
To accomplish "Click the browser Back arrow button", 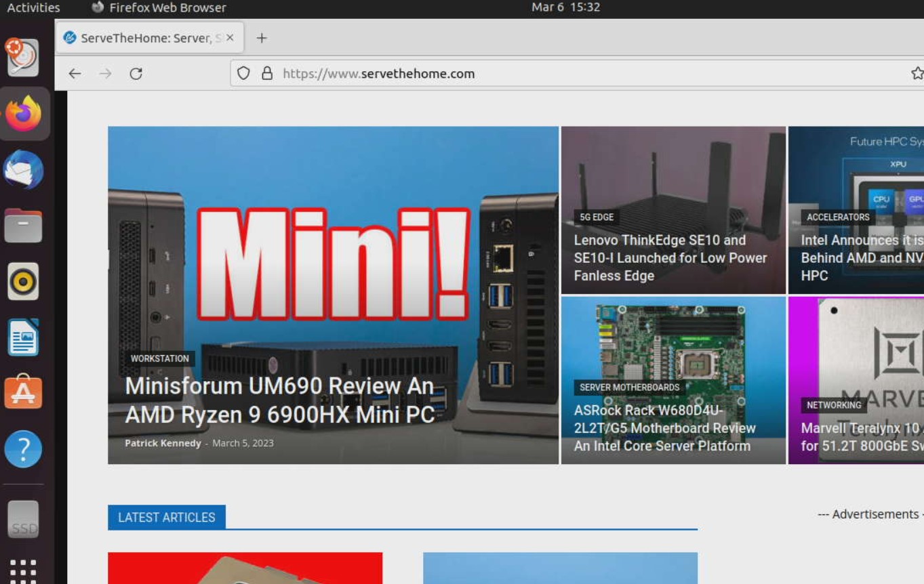I will click(75, 74).
